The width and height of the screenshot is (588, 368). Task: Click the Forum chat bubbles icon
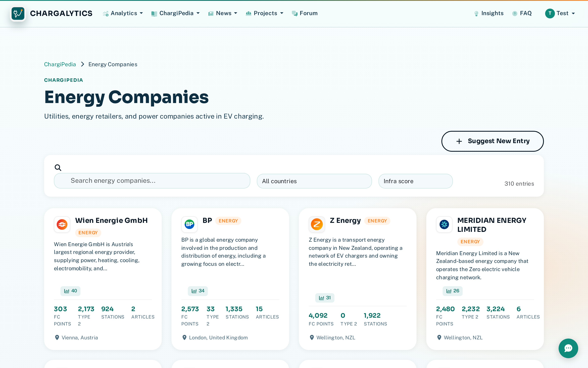point(294,14)
